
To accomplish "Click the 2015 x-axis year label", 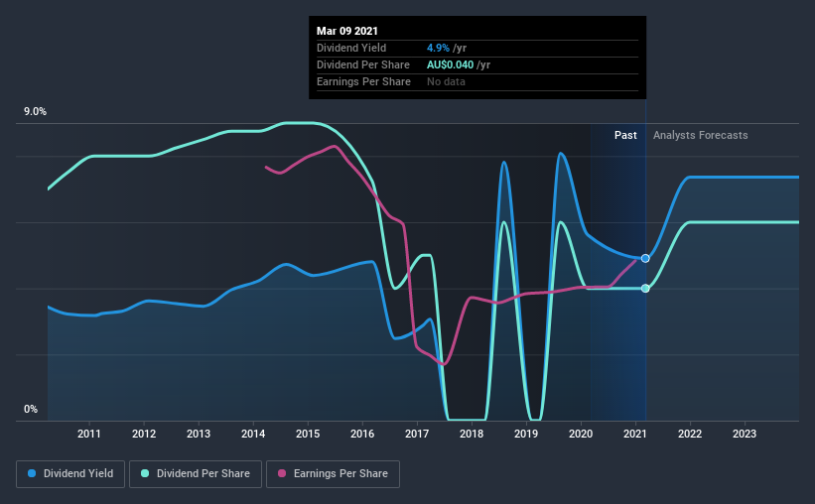I will coord(308,434).
